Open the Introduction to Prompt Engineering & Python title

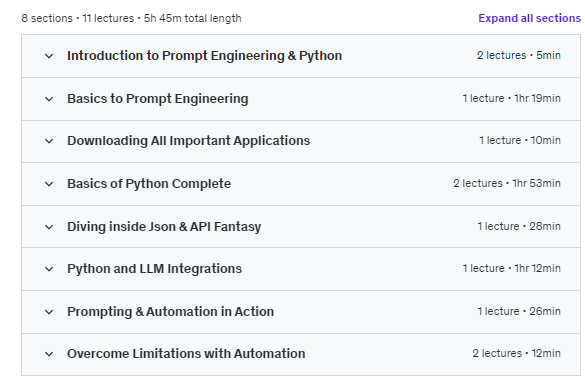pyautogui.click(x=204, y=56)
